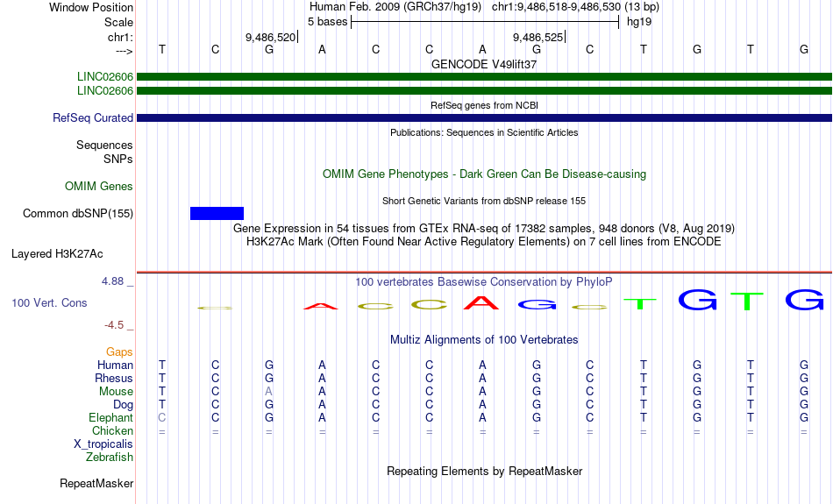Click the -4.5 conservation scale value

tap(114, 325)
